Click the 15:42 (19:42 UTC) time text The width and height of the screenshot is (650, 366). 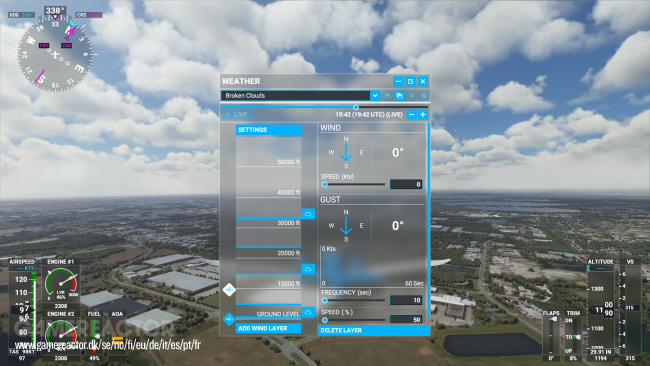tap(369, 115)
